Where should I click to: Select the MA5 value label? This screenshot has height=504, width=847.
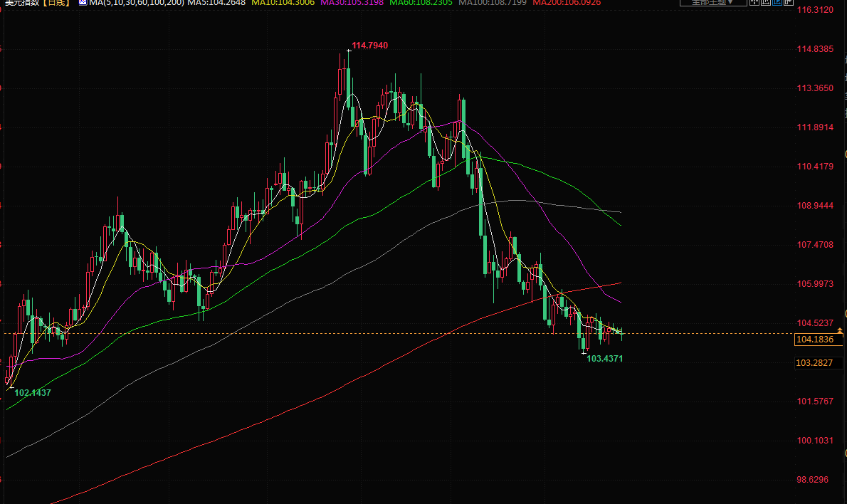216,3
